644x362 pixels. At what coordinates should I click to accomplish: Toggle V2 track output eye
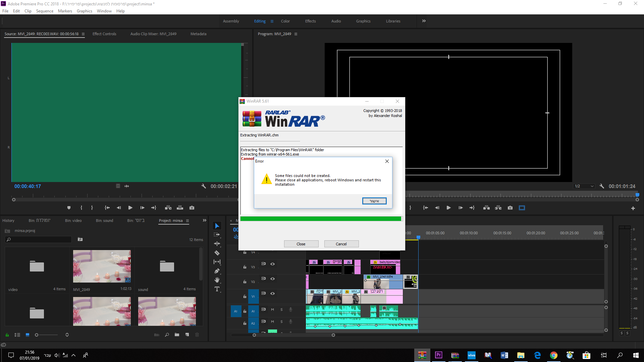pyautogui.click(x=273, y=279)
